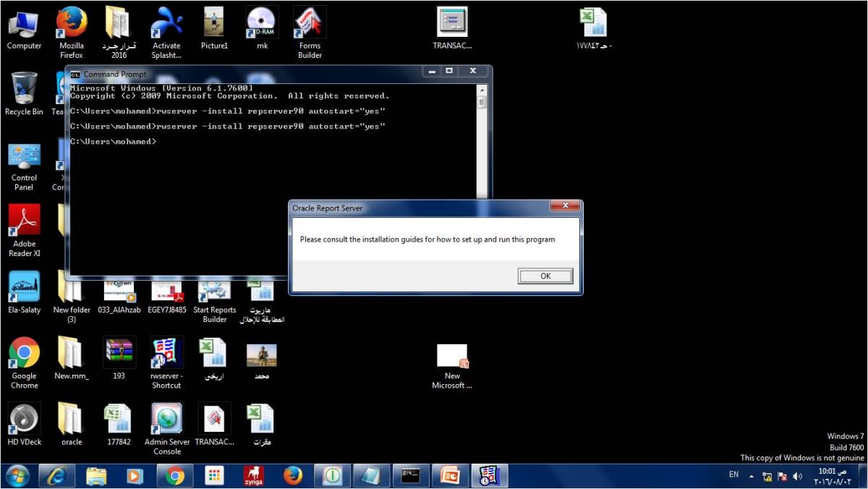Viewport: 868px width, 489px height.
Task: Open the Zynga icon in the taskbar
Action: tap(253, 475)
